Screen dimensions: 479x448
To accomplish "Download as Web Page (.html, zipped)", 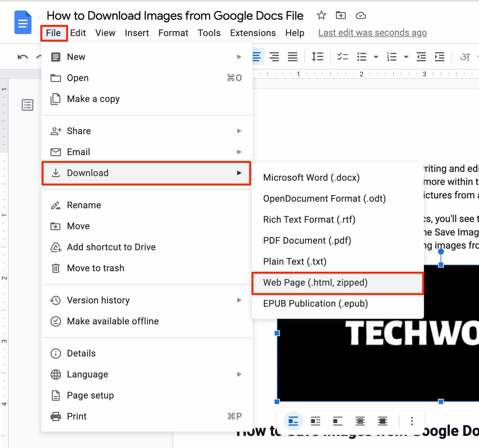I will coord(338,282).
